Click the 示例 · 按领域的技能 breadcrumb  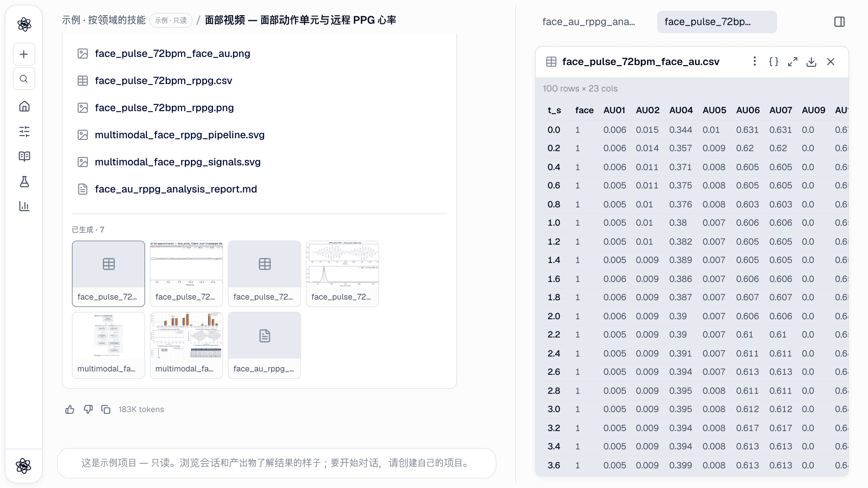point(103,20)
